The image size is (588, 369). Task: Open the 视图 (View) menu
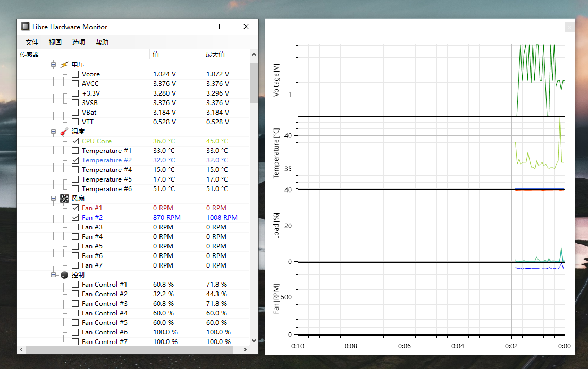(55, 42)
